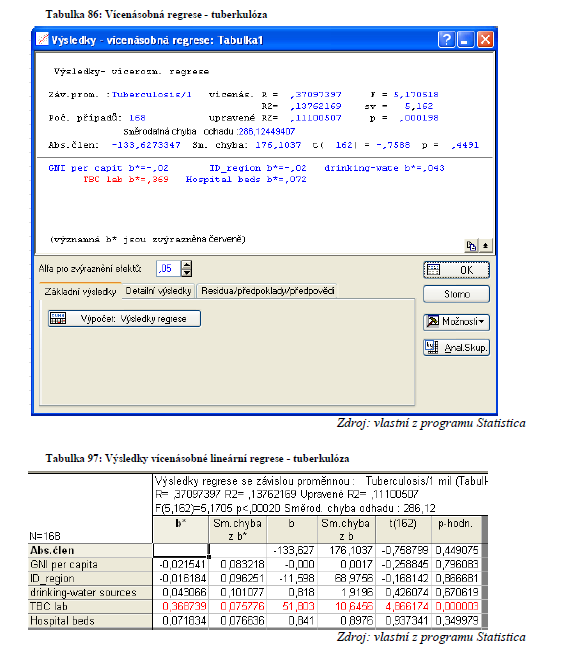Open Residua/předpoklady/předpovědi tab
The image size is (565, 658).
click(x=267, y=291)
